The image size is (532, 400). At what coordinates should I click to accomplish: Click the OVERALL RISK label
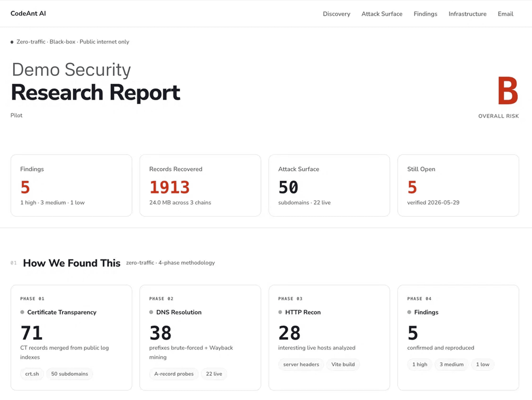498,116
